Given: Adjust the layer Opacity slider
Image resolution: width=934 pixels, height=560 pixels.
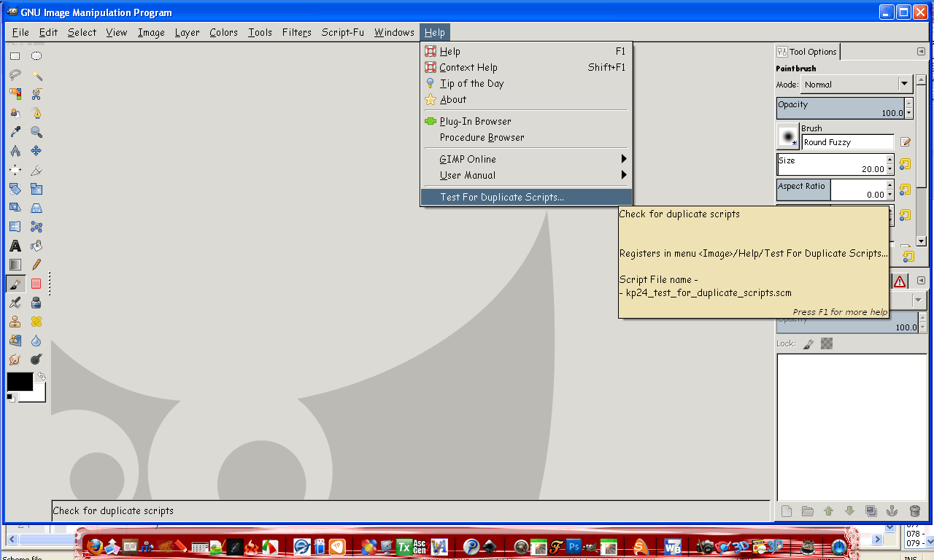Looking at the screenshot, I should pyautogui.click(x=846, y=322).
